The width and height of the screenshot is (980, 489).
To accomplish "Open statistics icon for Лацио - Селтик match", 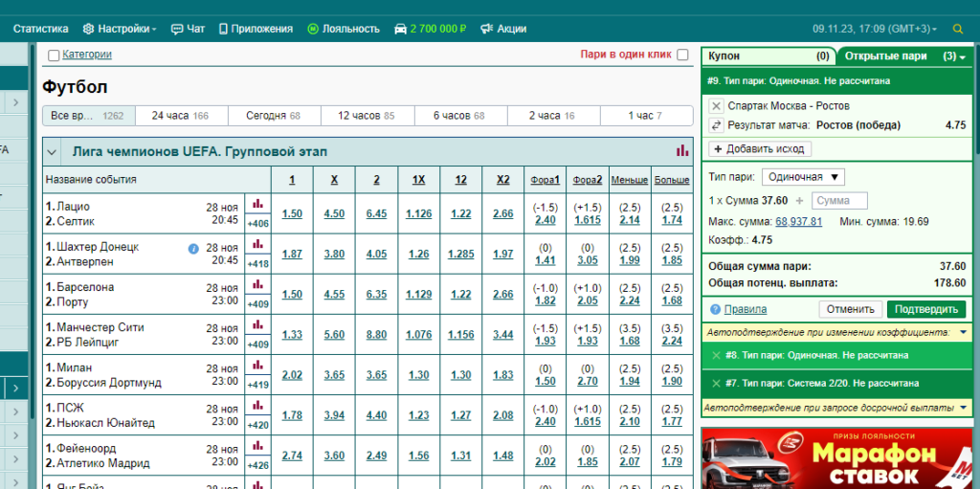I will click(x=257, y=203).
